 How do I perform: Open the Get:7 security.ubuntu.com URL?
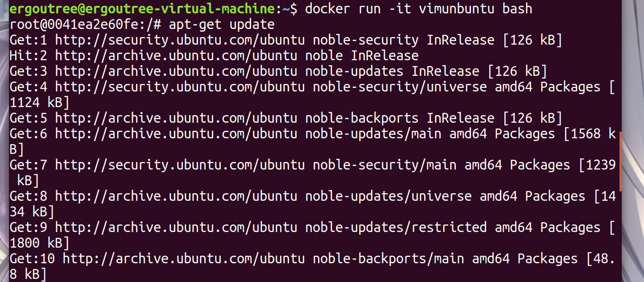pyautogui.click(x=180, y=165)
